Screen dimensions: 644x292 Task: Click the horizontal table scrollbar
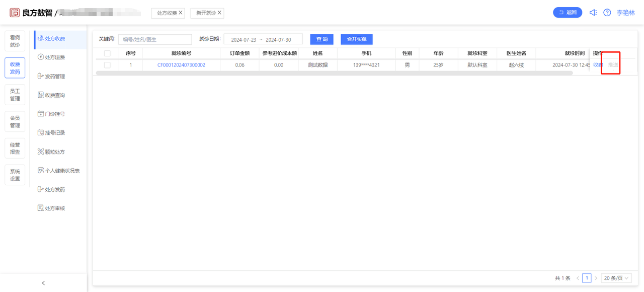[x=334, y=73]
